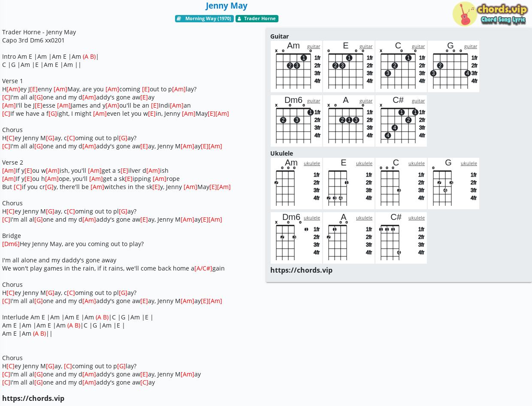This screenshot has width=532, height=406.
Task: View the Am guitar chord diagram
Action: pos(296,66)
